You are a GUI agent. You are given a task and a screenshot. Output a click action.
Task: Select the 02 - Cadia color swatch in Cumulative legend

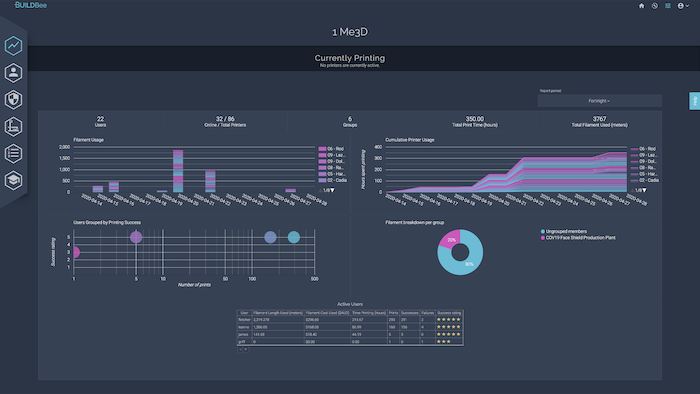click(634, 180)
